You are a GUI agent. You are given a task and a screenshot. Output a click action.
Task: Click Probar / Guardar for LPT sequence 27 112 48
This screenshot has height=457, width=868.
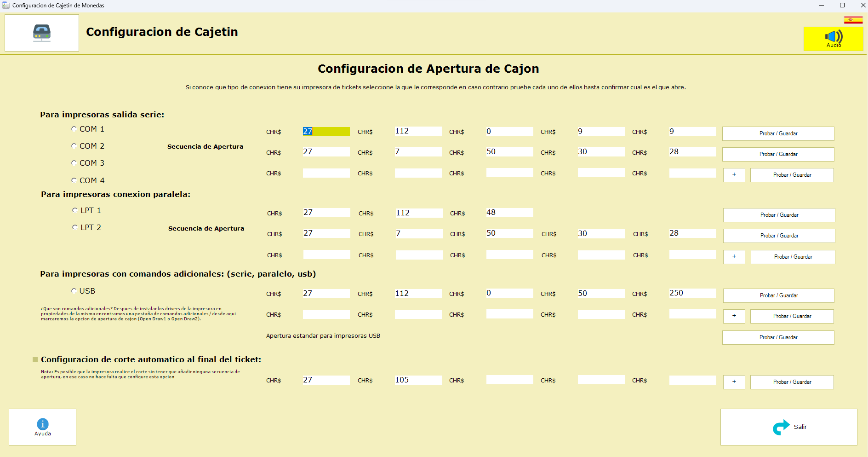[x=779, y=215]
